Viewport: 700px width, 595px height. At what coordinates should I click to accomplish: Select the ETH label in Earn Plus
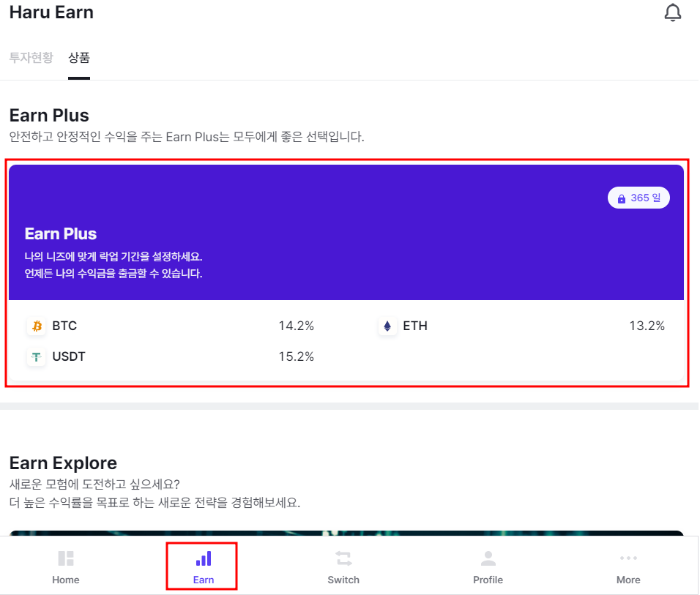[415, 326]
